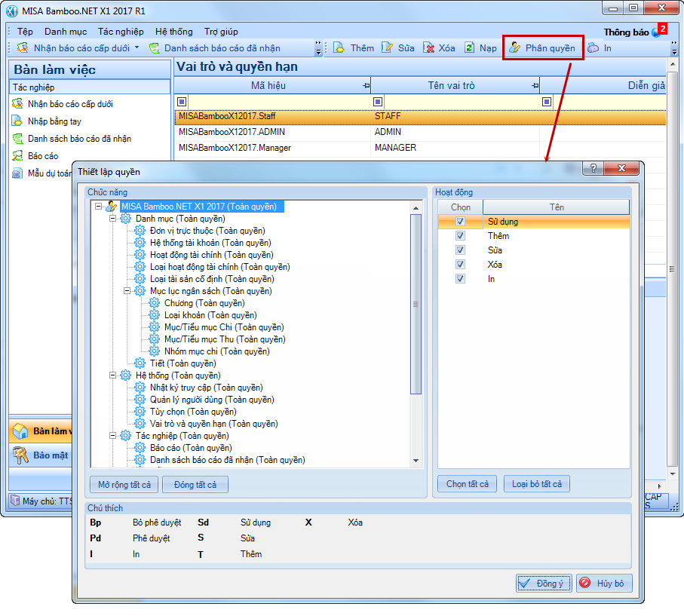Select Nhật ký truy cập tree item

click(207, 388)
